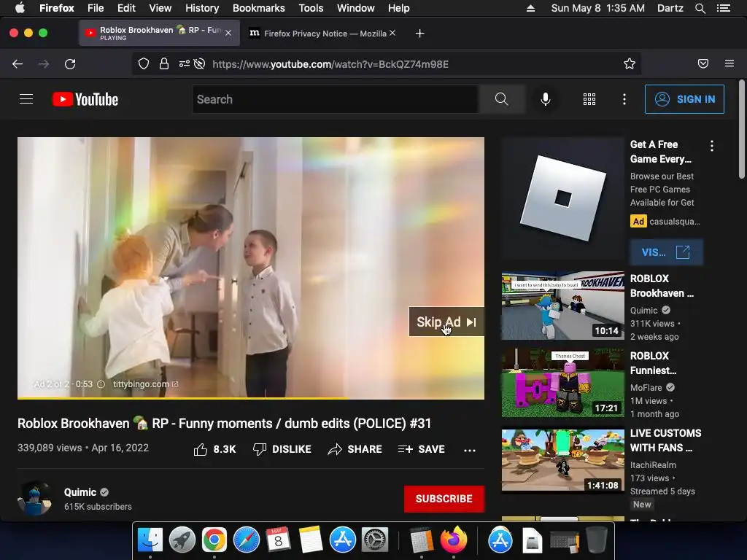The width and height of the screenshot is (747, 560).
Task: Show site security padlock info
Action: coord(164,64)
